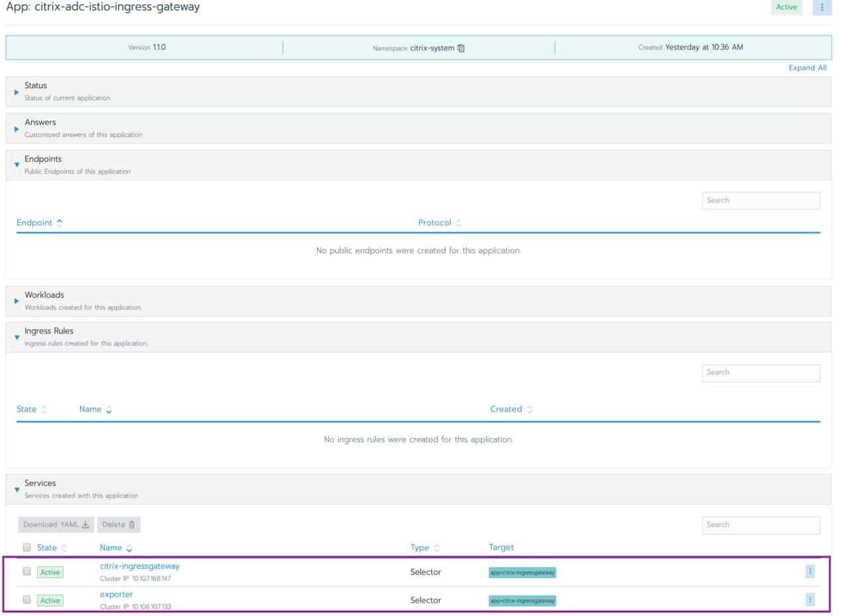The width and height of the screenshot is (841, 616).
Task: Click the Services search field
Action: coord(760,524)
